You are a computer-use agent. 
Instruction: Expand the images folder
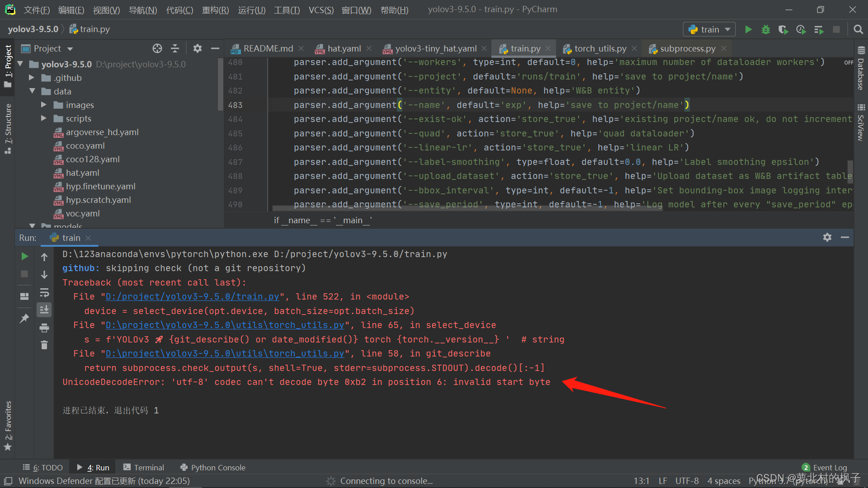click(x=44, y=105)
